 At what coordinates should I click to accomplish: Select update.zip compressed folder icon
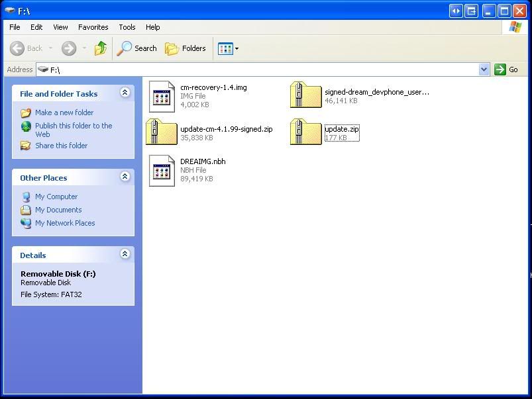305,132
